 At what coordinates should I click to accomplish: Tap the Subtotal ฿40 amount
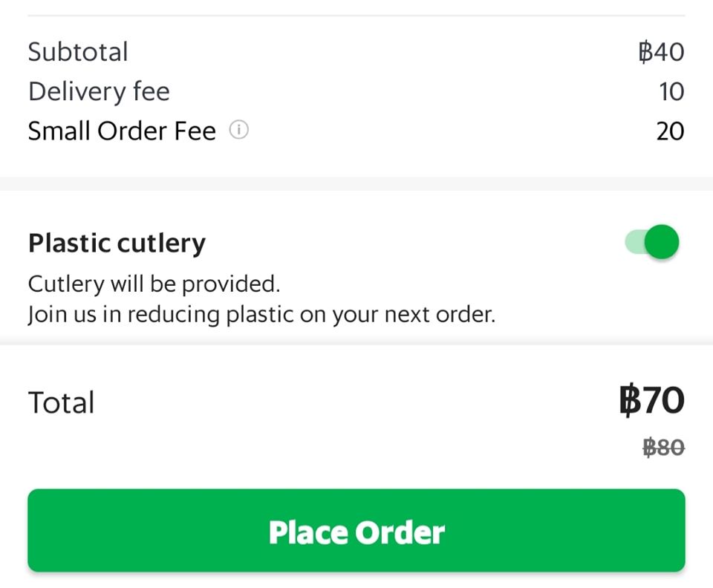point(661,52)
